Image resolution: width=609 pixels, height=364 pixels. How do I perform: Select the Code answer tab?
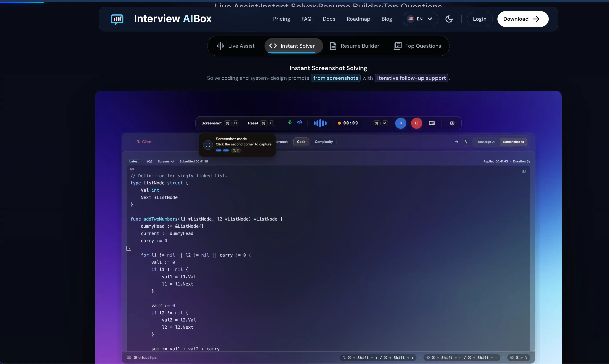[301, 142]
